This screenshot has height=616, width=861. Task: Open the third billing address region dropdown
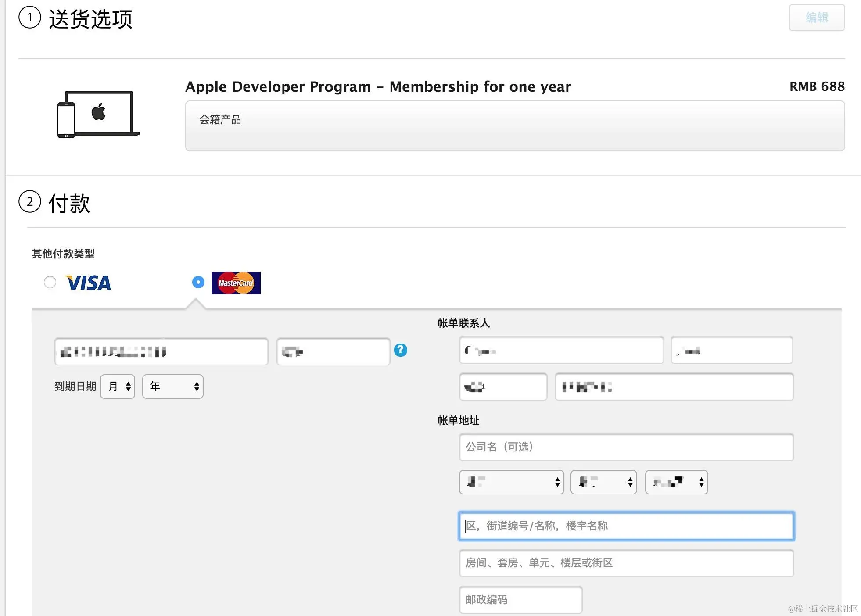(x=676, y=482)
